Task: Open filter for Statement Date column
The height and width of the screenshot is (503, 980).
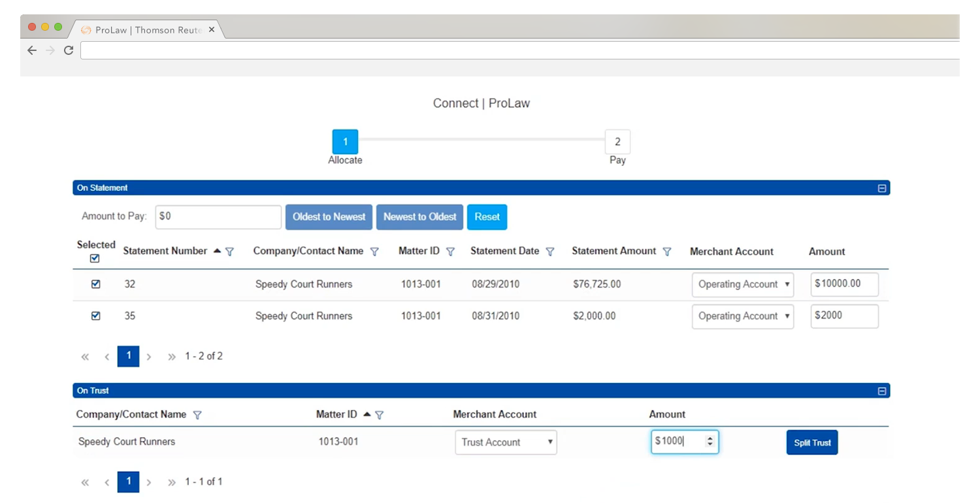Action: 550,252
